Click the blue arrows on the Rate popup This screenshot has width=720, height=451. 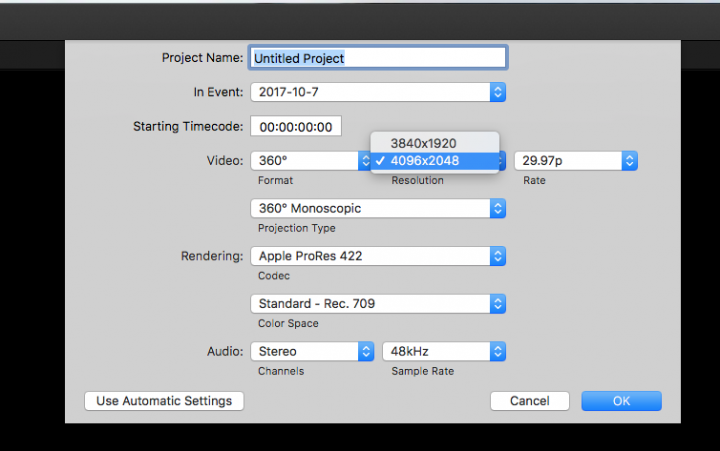click(x=629, y=160)
